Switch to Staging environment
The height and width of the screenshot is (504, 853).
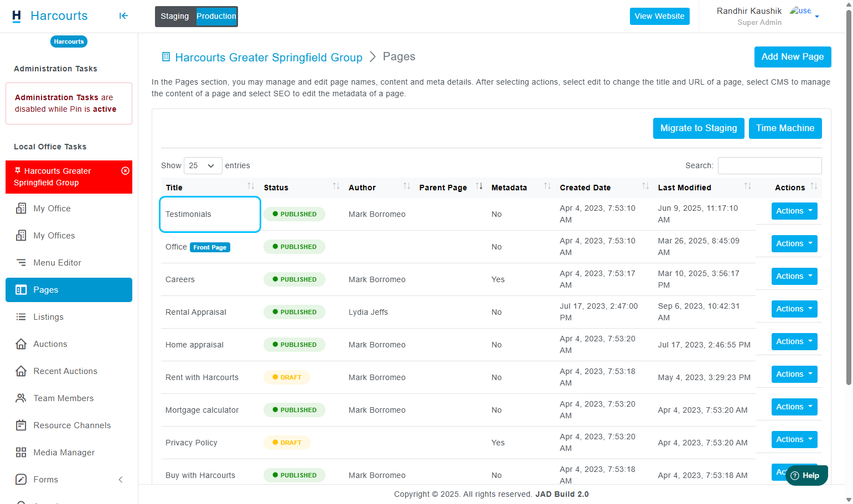point(175,16)
